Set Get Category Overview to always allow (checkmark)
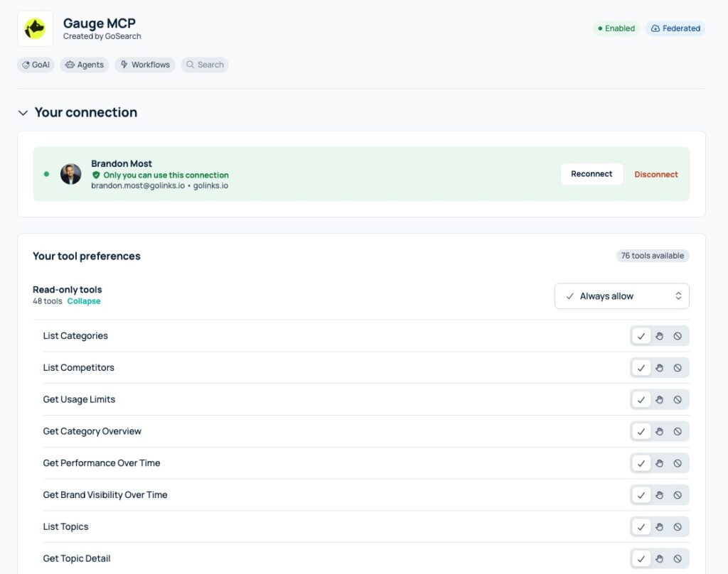This screenshot has height=574, width=728. tap(641, 431)
